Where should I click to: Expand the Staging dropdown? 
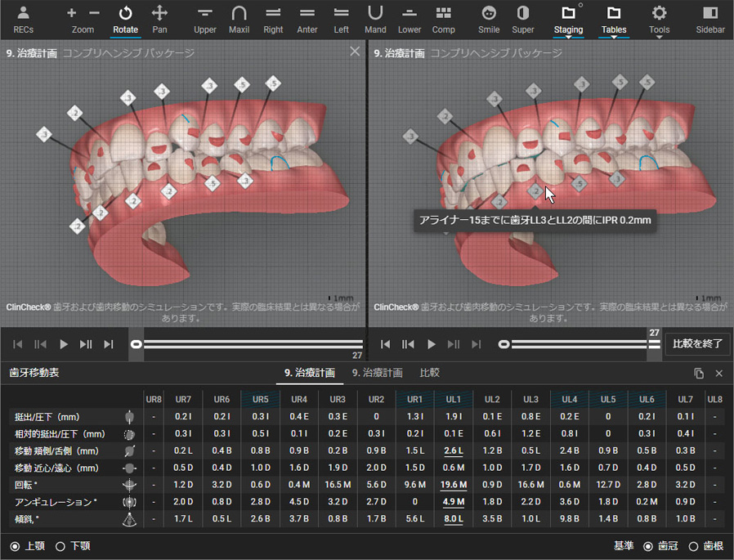(568, 20)
